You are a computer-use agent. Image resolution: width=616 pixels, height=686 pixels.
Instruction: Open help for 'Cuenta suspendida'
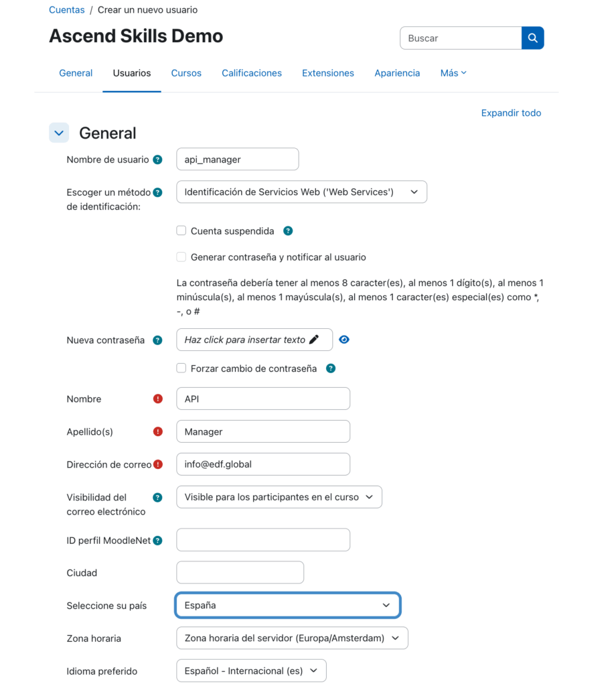click(288, 230)
